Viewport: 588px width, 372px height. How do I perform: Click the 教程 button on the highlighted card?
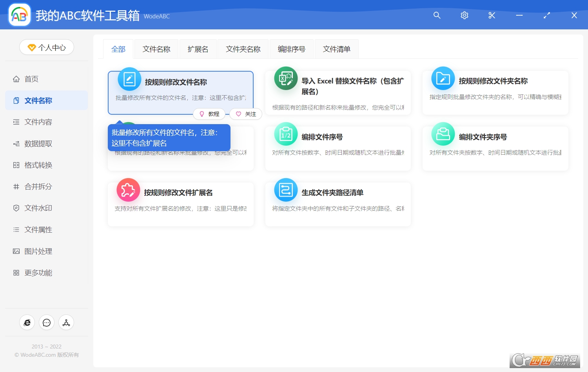(209, 114)
